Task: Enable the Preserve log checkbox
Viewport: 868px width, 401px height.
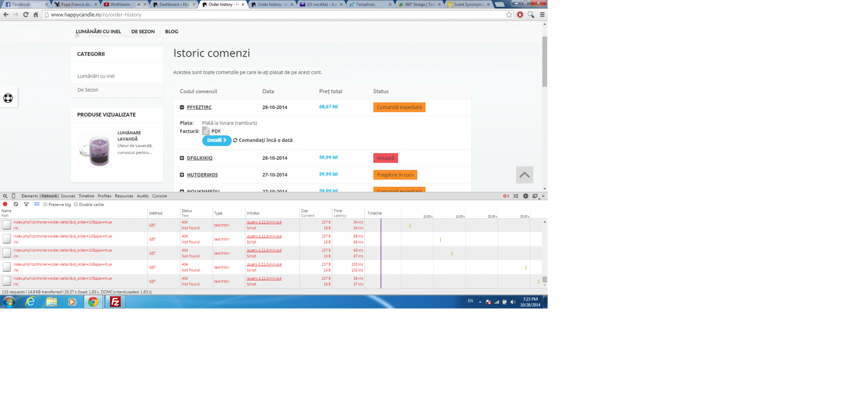Action: tap(46, 204)
